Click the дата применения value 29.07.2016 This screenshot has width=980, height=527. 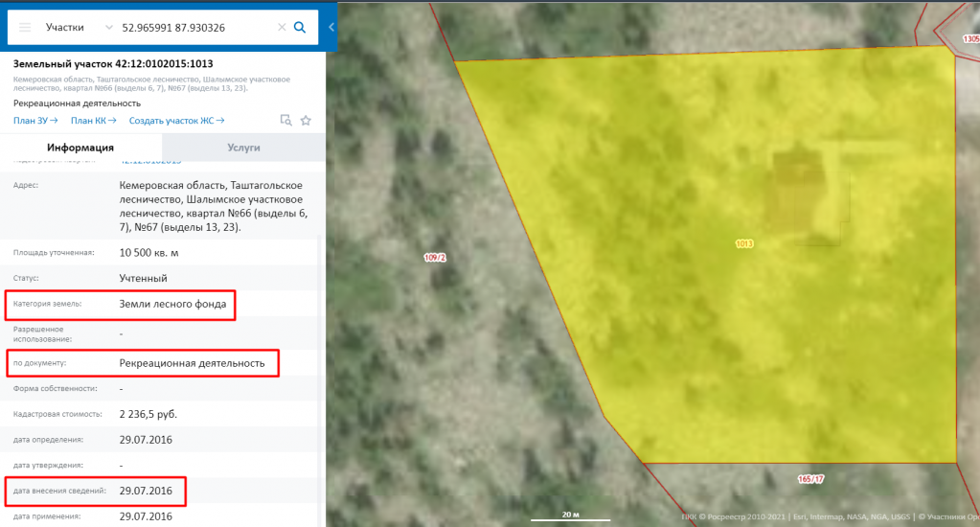point(146,516)
